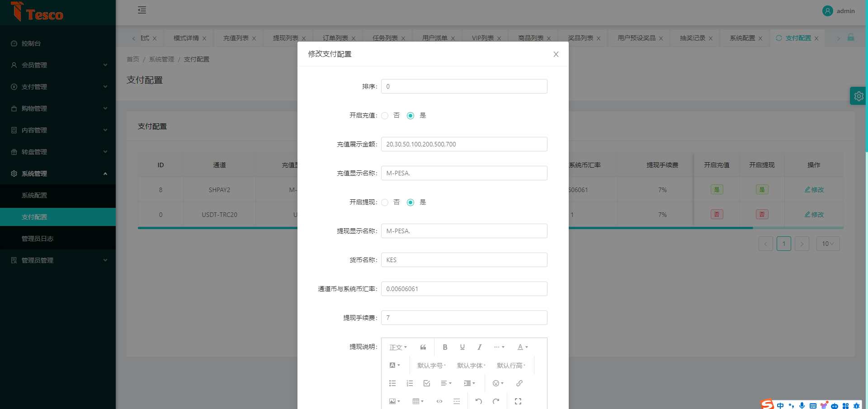
Task: Collapse the sidebar with the hamburger icon
Action: pyautogui.click(x=142, y=10)
